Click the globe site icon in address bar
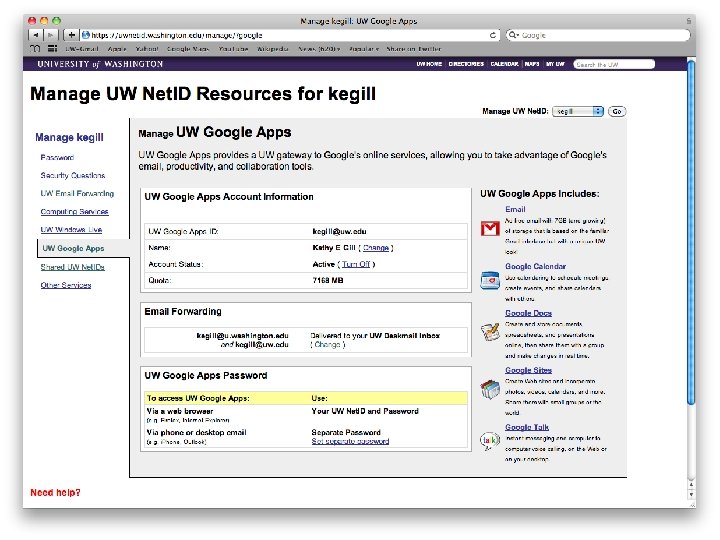Viewport: 720px width, 540px height. point(85,35)
